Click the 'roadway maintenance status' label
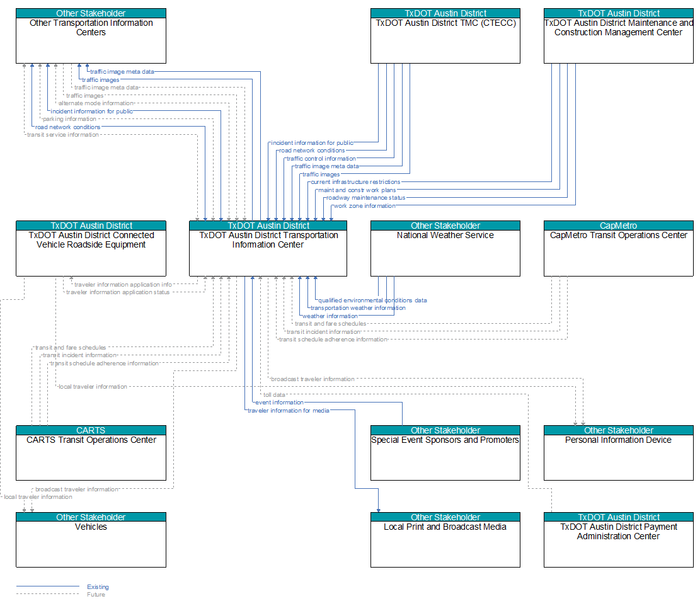 click(365, 198)
